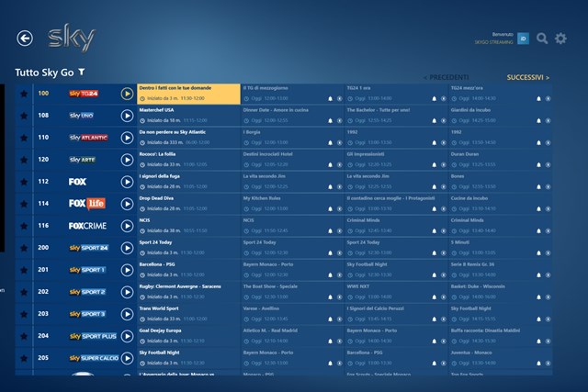Set reminder bell for Il TG di mezzogiorno
This screenshot has height=392, width=588.
[x=331, y=99]
